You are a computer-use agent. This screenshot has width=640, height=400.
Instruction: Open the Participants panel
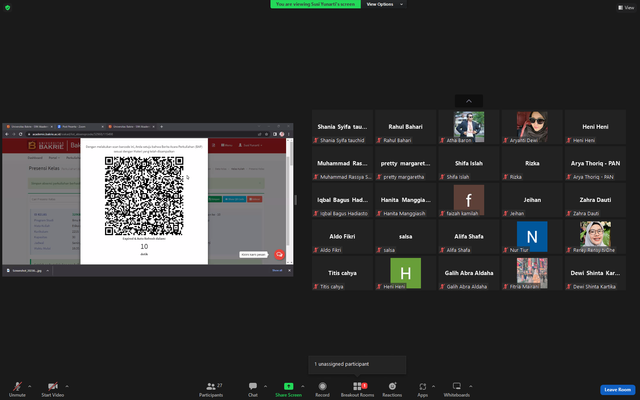(x=211, y=389)
